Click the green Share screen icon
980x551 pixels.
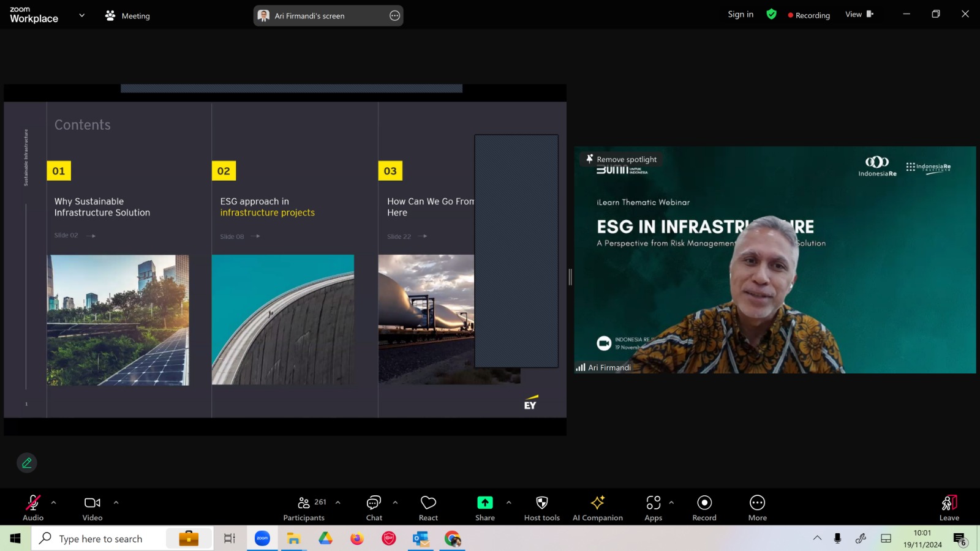click(484, 503)
